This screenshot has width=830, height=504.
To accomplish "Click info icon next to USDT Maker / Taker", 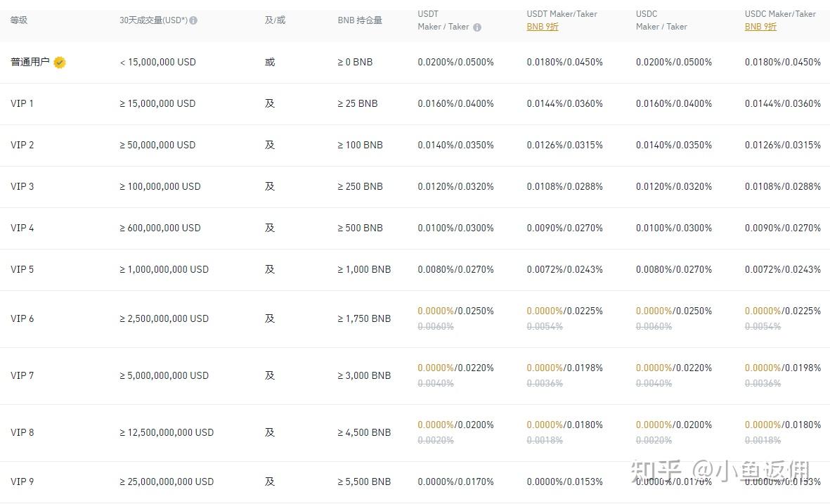I will [477, 27].
